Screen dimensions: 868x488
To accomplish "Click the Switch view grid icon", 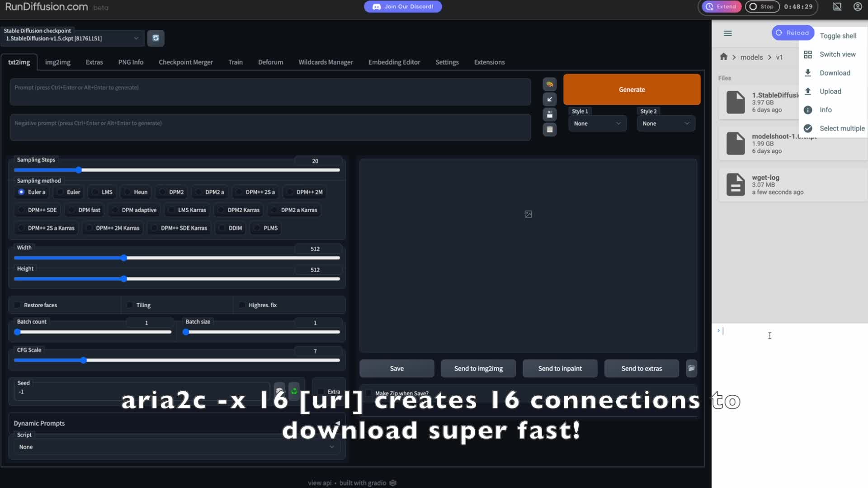I will [x=808, y=54].
